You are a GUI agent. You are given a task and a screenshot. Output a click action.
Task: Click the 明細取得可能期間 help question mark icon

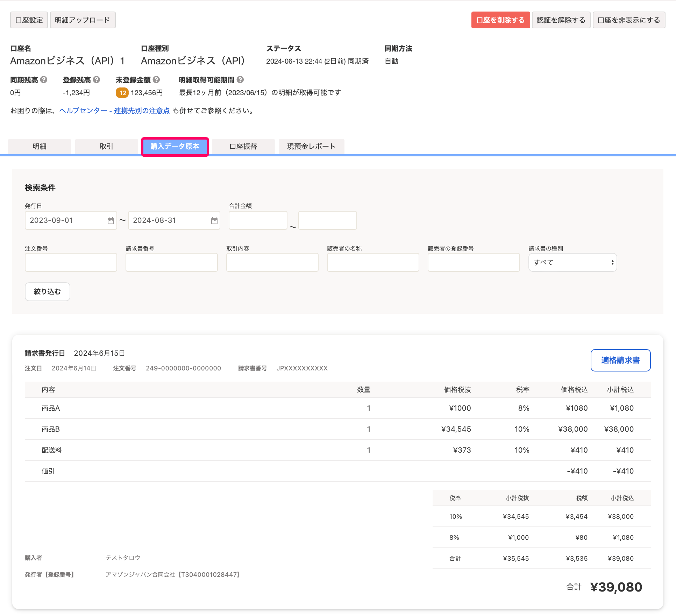240,80
